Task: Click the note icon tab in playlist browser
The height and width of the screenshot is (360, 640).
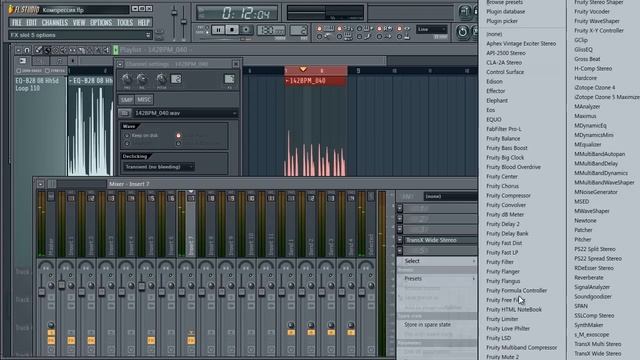Action: point(59,61)
